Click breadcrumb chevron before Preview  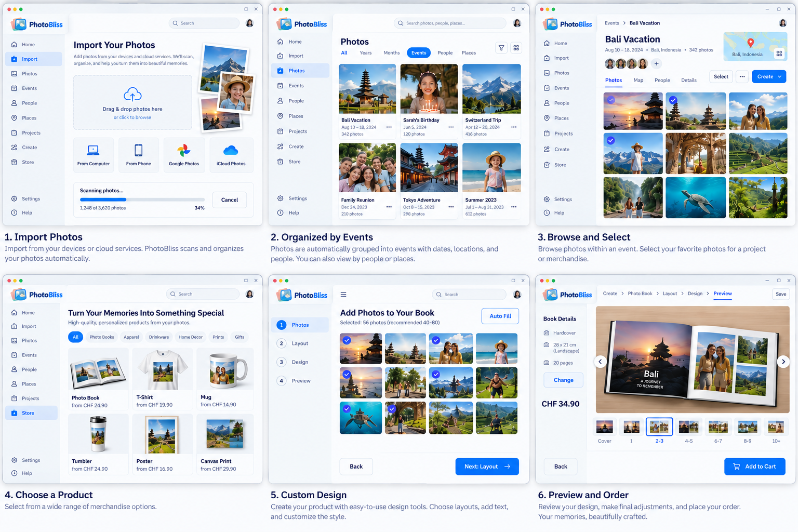708,294
